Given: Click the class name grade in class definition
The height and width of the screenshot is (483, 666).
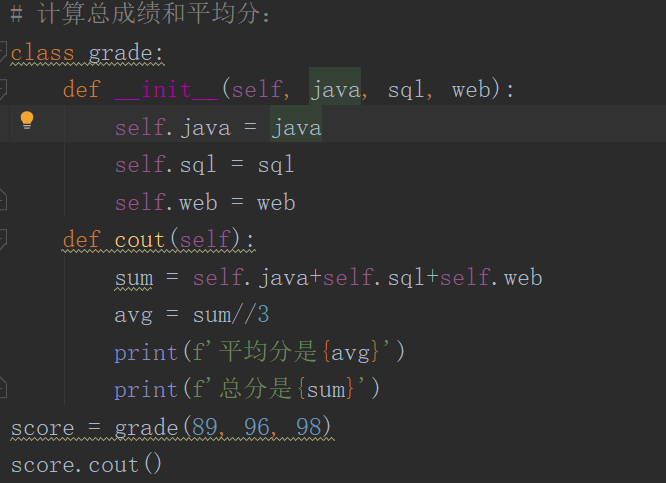Looking at the screenshot, I should (121, 54).
